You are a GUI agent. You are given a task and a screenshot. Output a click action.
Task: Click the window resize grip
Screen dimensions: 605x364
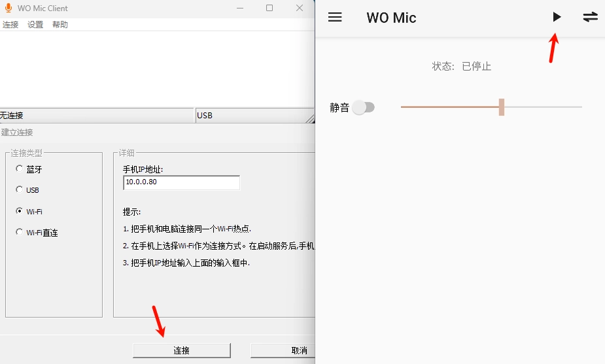(x=310, y=118)
